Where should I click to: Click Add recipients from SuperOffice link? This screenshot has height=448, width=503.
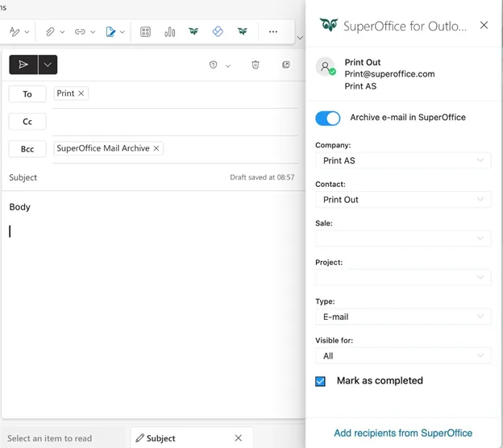tap(403, 433)
